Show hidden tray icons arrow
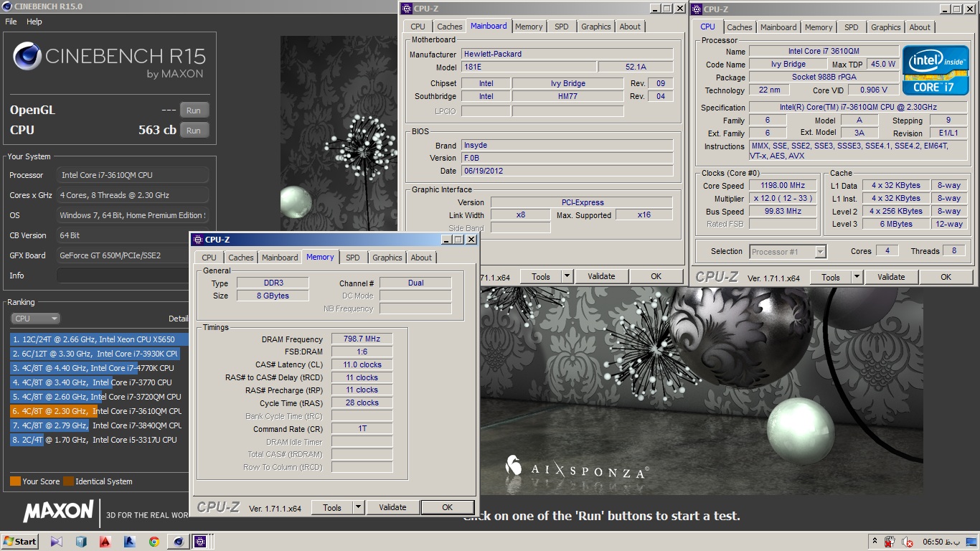The width and height of the screenshot is (980, 551). 875,542
